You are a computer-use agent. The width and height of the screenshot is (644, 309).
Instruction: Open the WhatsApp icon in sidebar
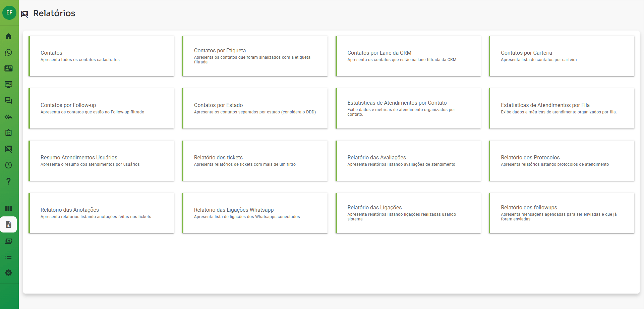(x=9, y=52)
